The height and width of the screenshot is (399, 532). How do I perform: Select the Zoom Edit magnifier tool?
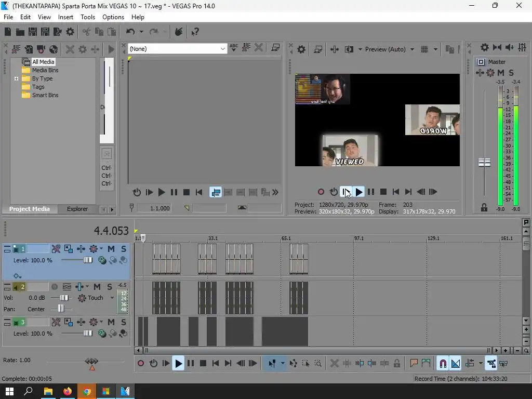(318, 364)
